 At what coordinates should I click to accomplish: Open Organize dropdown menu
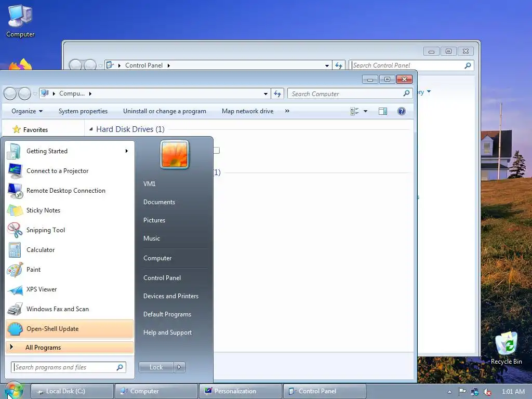click(27, 111)
